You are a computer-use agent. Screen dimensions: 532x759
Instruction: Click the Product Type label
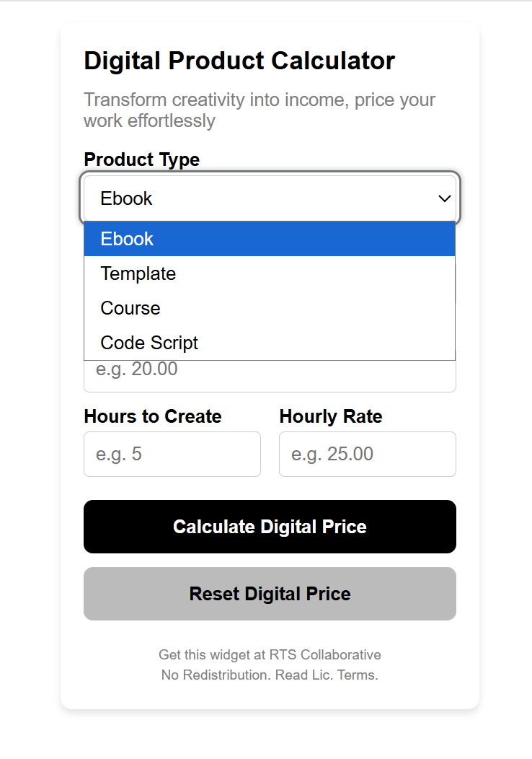141,159
